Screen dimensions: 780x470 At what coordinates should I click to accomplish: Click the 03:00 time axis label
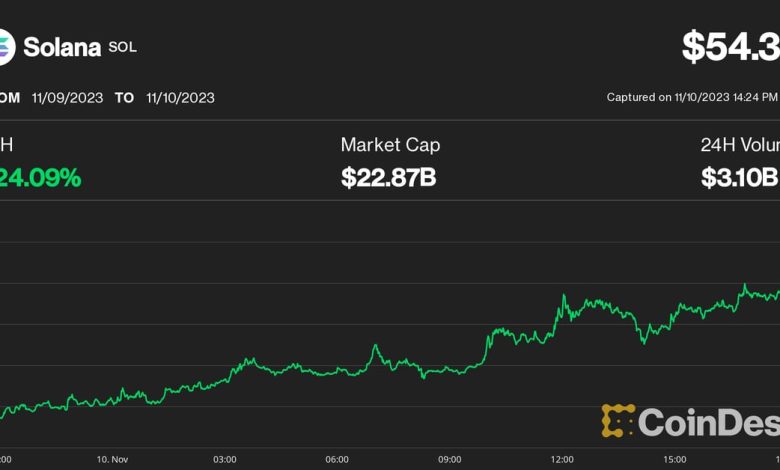(224, 459)
